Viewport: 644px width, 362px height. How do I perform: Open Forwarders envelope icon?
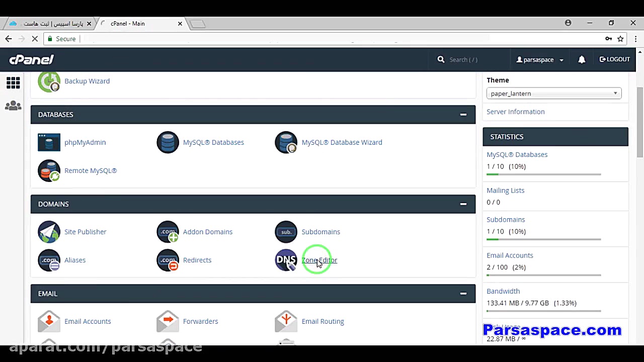point(168,321)
